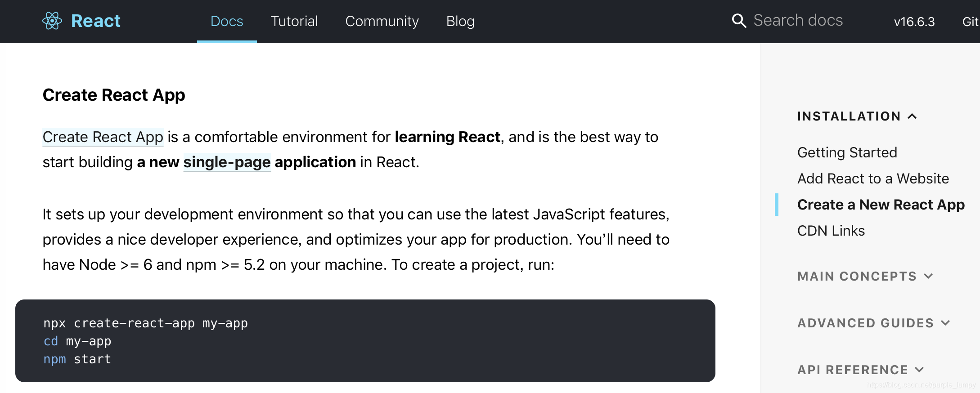Image resolution: width=980 pixels, height=393 pixels.
Task: Focus the Search docs input field
Action: coord(798,21)
